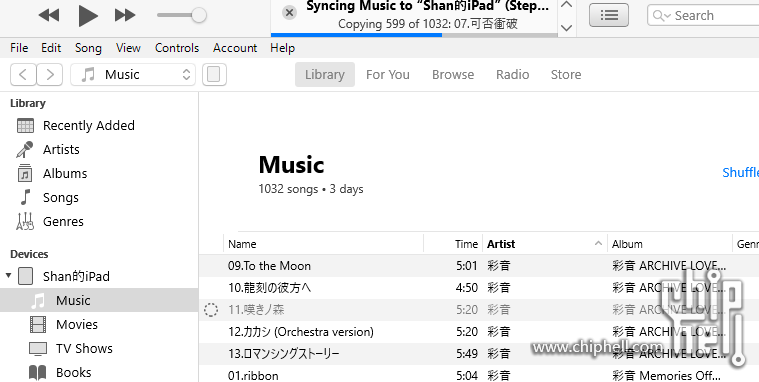Image resolution: width=759 pixels, height=382 pixels.
Task: Click the 5:49 time cell
Action: click(x=467, y=354)
